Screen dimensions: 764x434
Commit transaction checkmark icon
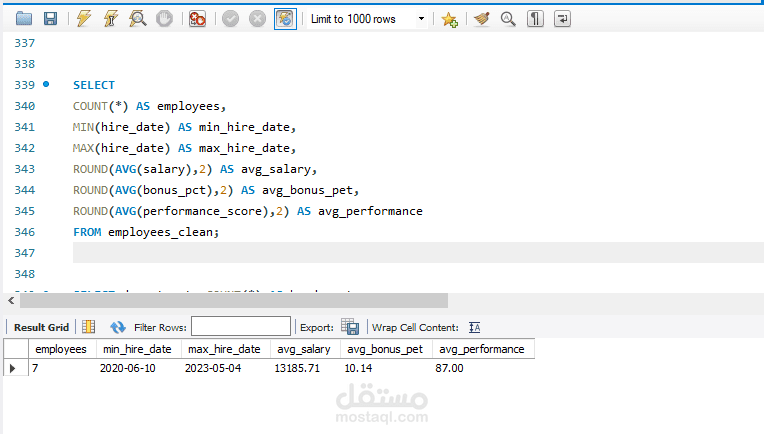[230, 19]
